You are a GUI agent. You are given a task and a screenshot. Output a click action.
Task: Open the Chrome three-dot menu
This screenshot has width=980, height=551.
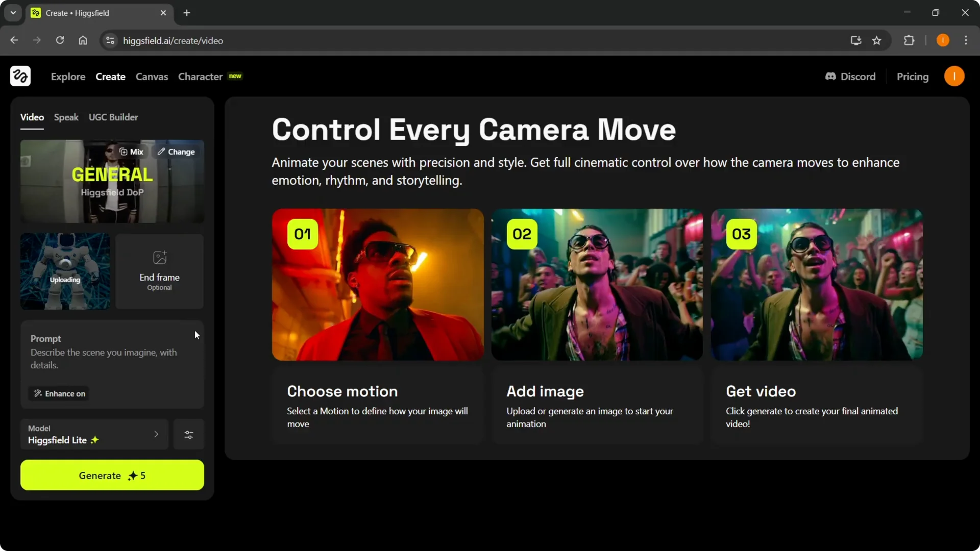[966, 40]
